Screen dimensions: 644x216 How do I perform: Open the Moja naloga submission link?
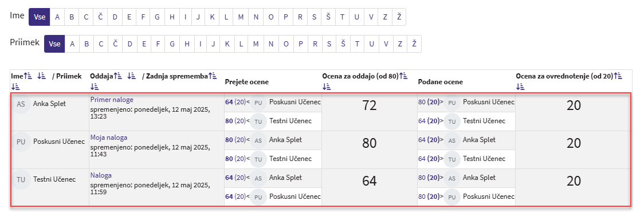[x=109, y=138]
